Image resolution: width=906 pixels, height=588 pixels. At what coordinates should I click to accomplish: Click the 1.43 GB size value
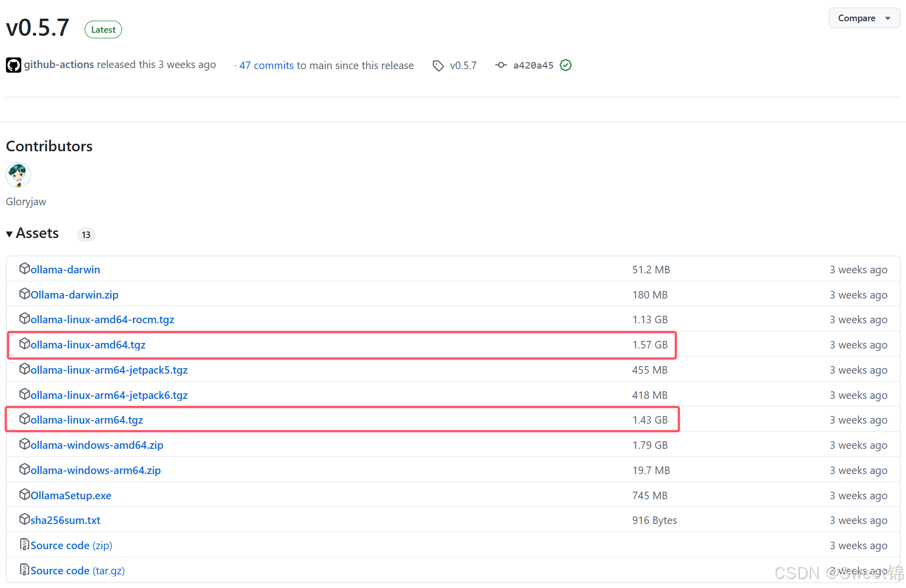(x=650, y=420)
